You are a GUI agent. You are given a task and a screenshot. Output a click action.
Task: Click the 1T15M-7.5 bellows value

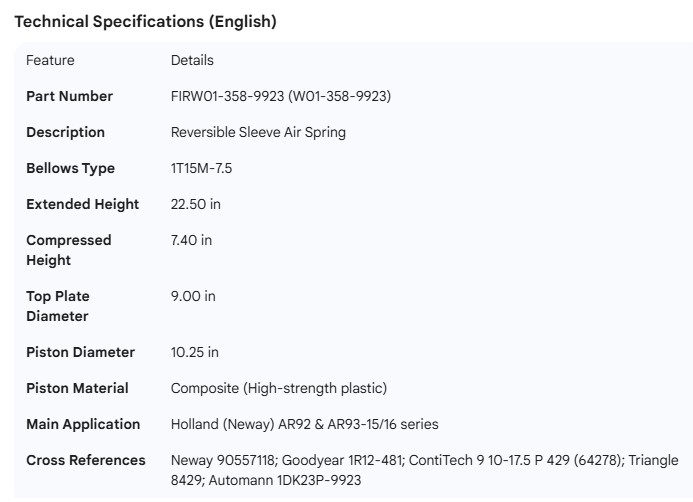[201, 168]
